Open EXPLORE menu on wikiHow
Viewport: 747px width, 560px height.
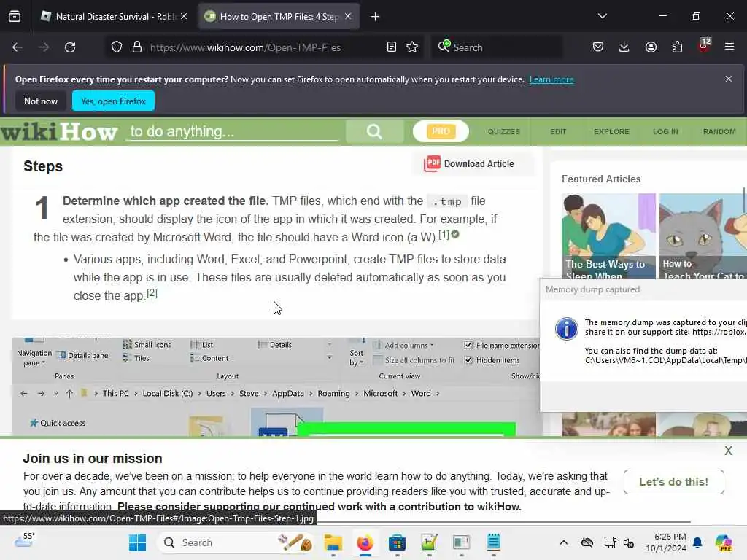tap(611, 131)
